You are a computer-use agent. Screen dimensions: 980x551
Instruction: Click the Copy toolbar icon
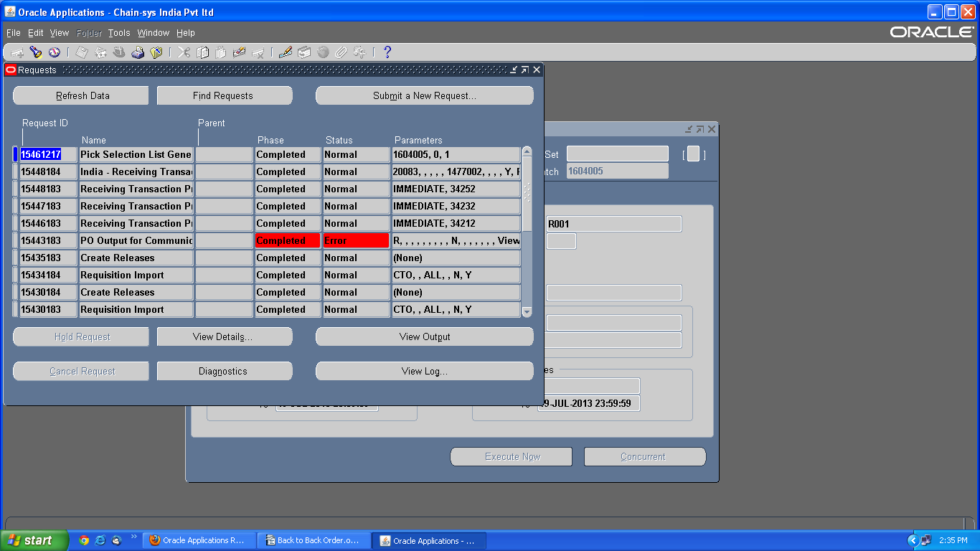point(202,52)
